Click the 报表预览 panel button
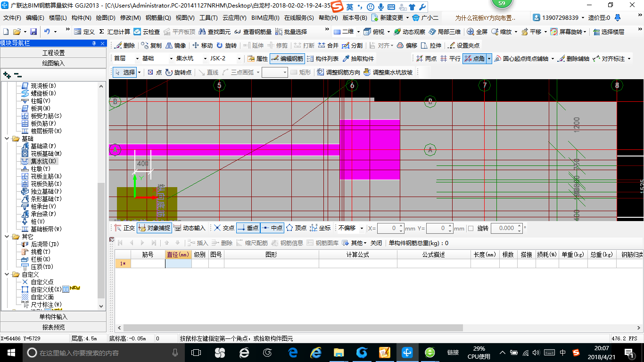 (x=53, y=327)
